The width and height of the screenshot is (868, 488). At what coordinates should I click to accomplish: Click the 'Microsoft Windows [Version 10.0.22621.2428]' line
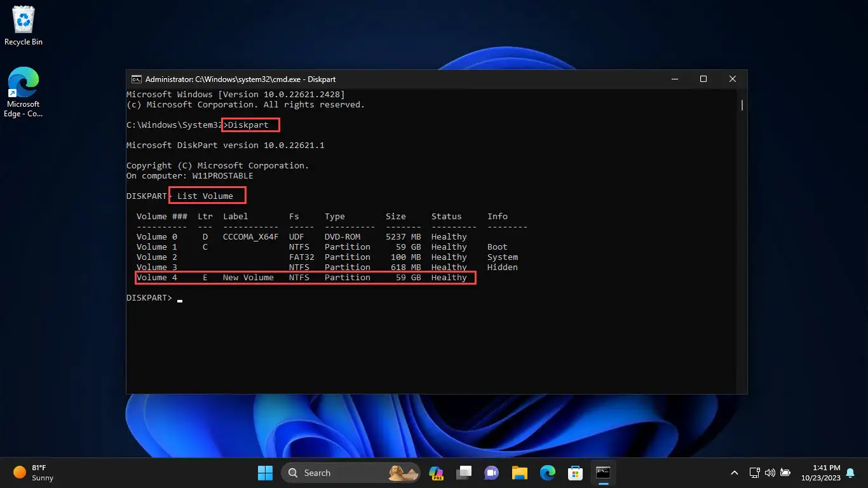tap(236, 95)
